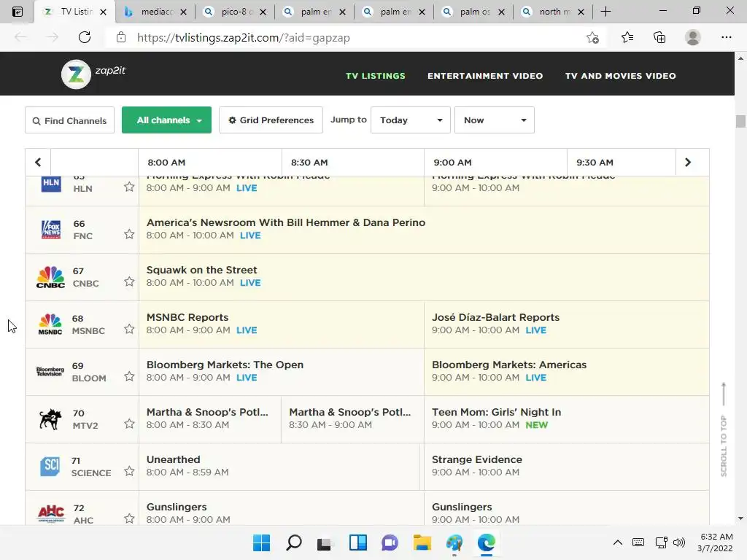Open TV LISTINGS nav item
The image size is (747, 560).
click(376, 76)
